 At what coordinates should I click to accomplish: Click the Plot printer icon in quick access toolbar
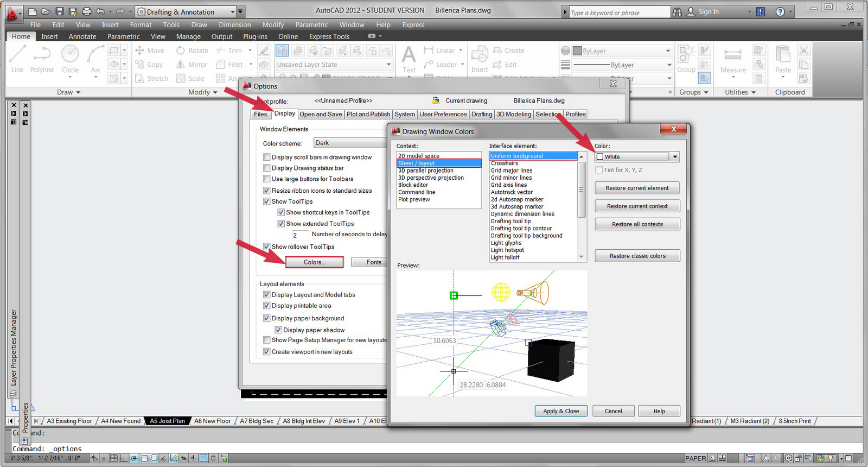(x=87, y=11)
